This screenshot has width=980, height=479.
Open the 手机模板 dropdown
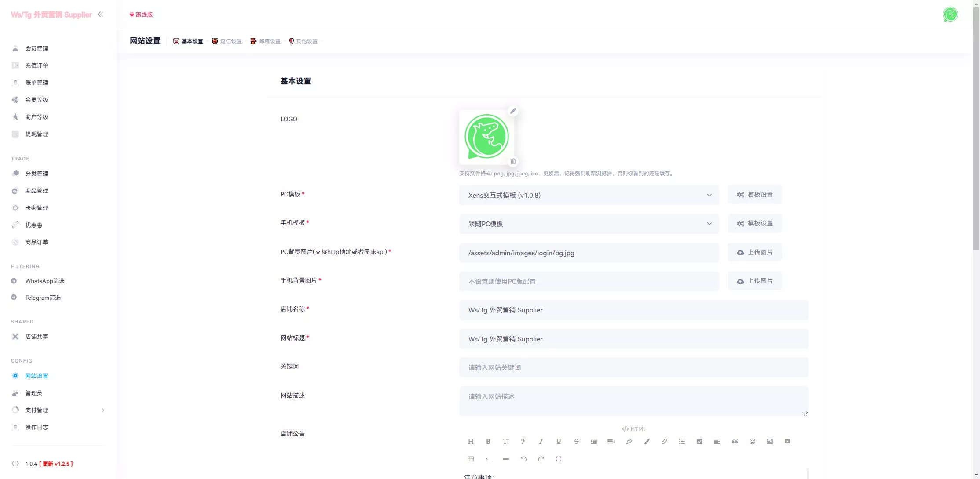pyautogui.click(x=589, y=224)
